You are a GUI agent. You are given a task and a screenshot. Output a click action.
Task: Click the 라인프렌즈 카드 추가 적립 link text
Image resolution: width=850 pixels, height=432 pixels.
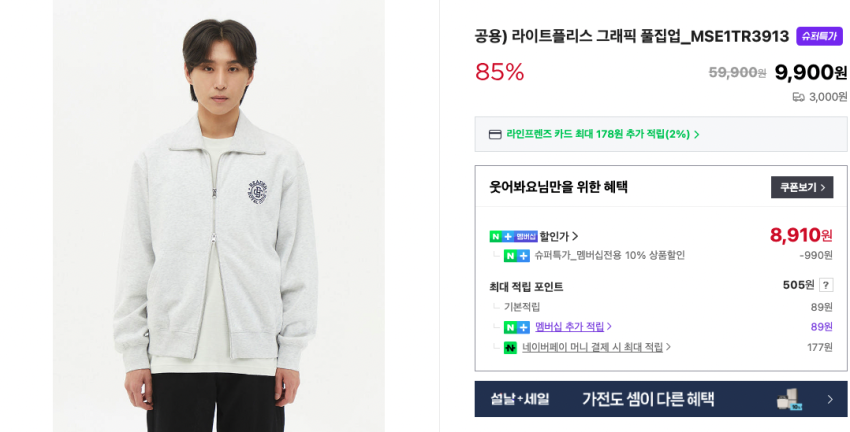(597, 134)
